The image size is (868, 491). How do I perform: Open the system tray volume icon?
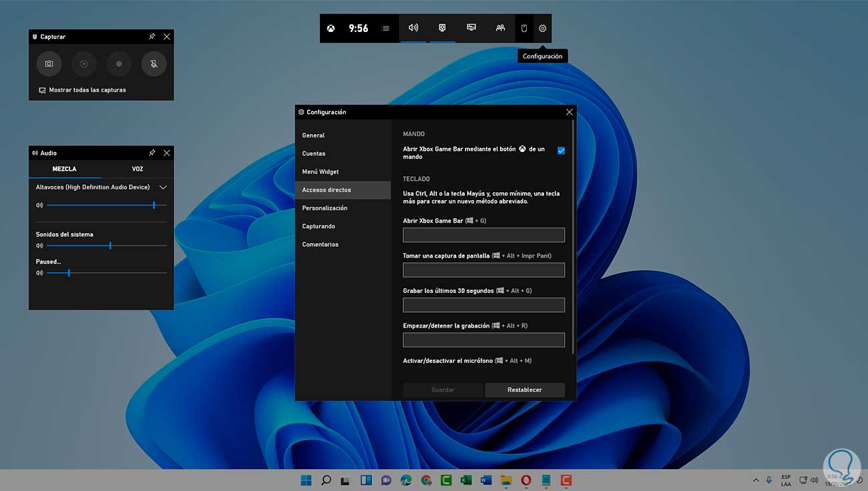click(815, 480)
